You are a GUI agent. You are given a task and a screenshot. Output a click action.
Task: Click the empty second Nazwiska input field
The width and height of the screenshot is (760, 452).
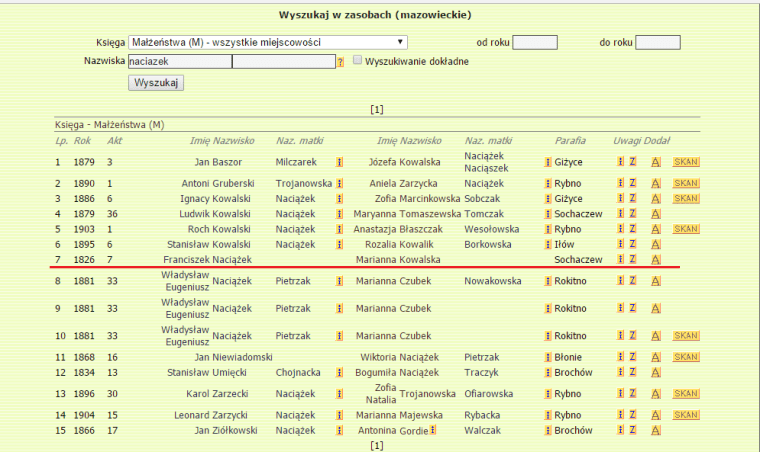click(283, 62)
